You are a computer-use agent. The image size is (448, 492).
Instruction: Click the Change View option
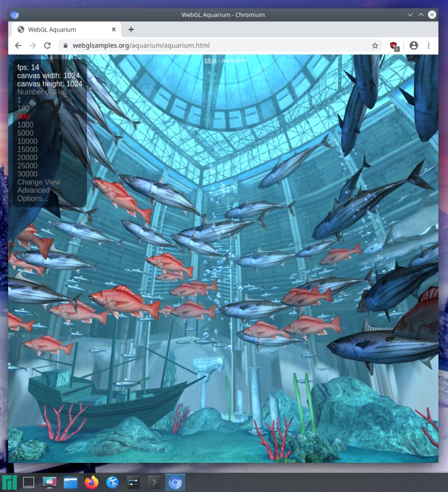tap(39, 182)
